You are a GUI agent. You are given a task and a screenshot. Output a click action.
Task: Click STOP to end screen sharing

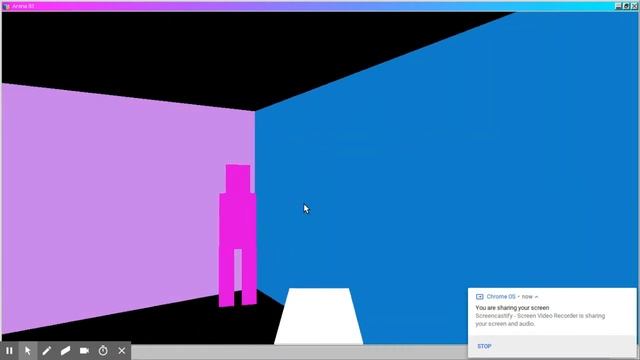(484, 346)
